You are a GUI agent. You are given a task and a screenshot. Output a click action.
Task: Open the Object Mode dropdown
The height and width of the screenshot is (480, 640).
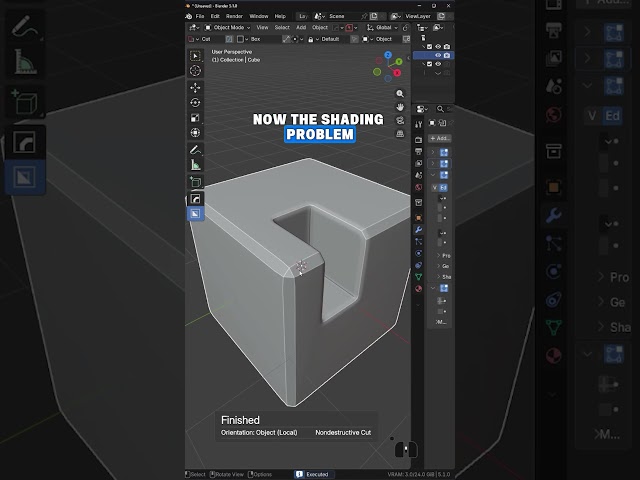[227, 28]
